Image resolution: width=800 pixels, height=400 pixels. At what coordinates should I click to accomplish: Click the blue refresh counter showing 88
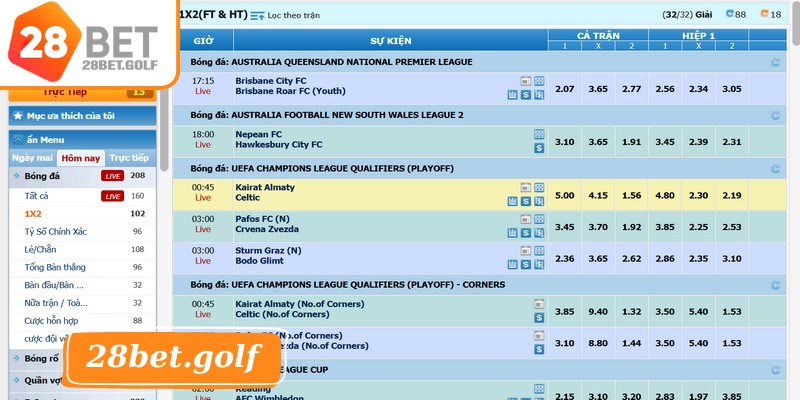[x=736, y=14]
